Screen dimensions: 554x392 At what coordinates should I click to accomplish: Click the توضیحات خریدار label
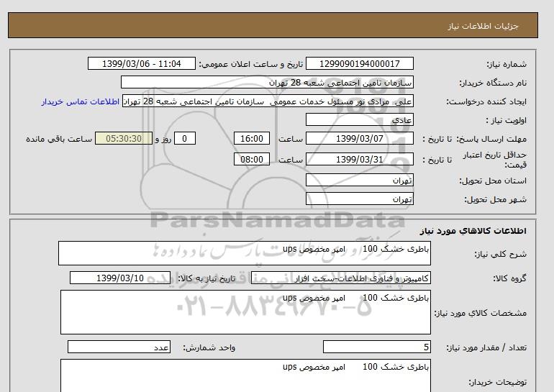tap(497, 382)
